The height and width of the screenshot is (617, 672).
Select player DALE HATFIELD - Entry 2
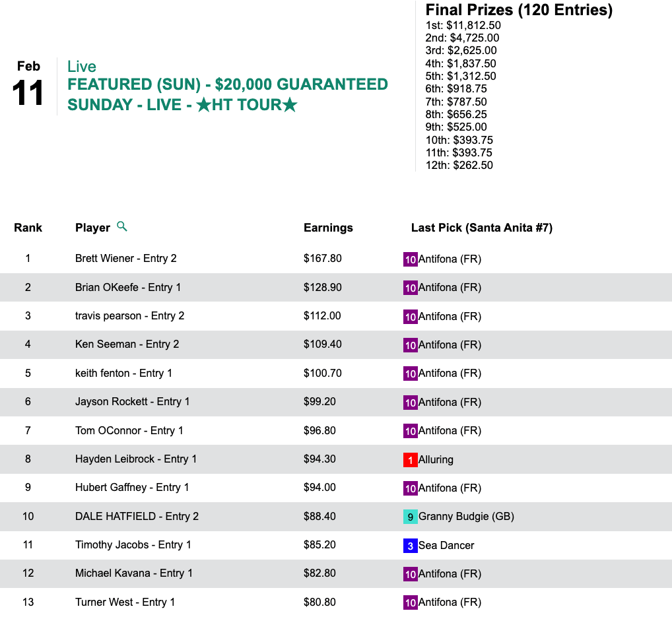point(137,516)
